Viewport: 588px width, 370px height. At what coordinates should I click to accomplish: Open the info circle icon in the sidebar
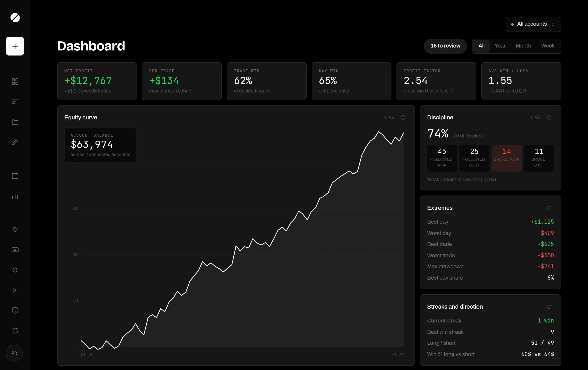click(x=15, y=310)
